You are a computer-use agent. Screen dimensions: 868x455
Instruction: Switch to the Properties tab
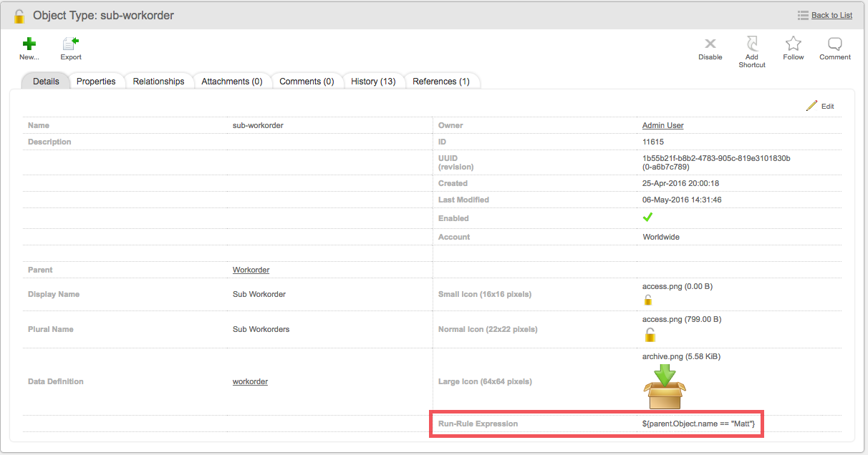(96, 81)
